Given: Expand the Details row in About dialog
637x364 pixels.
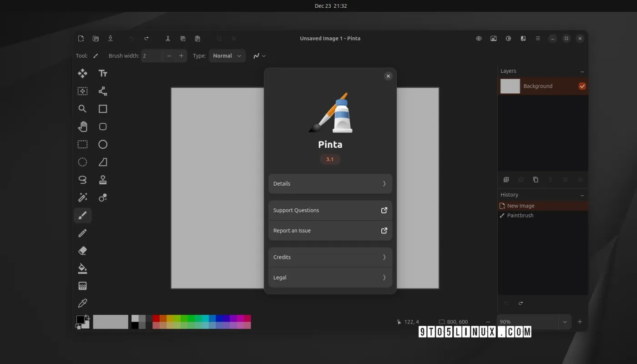Looking at the screenshot, I should click(330, 184).
